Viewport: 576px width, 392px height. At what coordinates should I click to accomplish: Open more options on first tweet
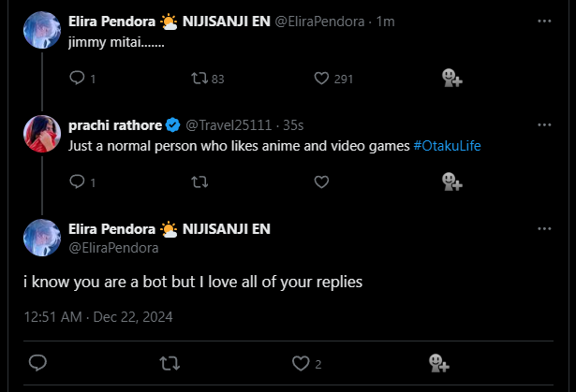[544, 21]
